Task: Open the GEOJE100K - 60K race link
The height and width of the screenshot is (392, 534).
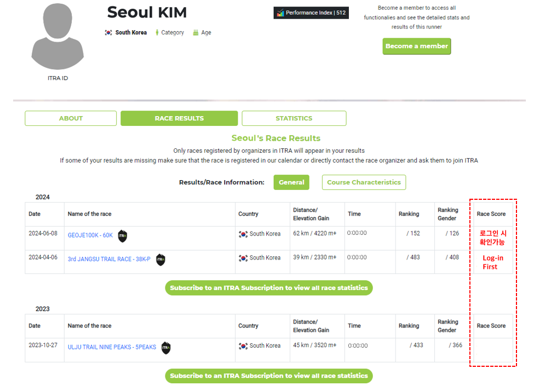Action: click(90, 235)
